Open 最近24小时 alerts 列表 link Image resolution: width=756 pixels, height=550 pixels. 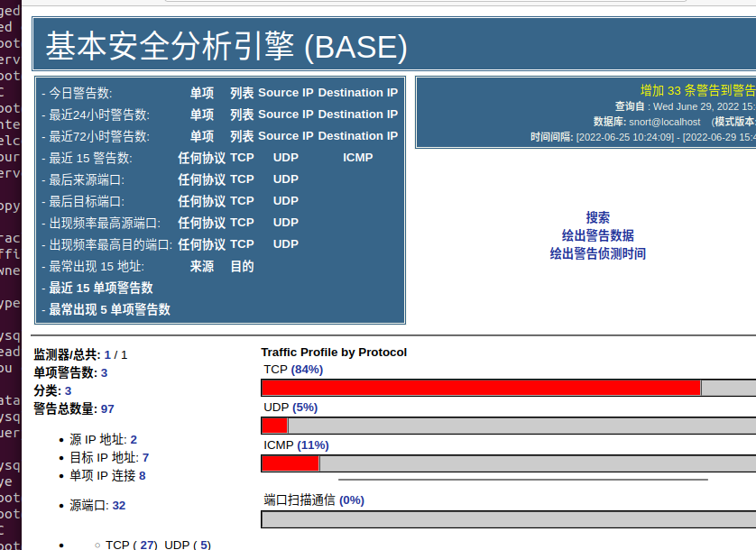click(242, 115)
